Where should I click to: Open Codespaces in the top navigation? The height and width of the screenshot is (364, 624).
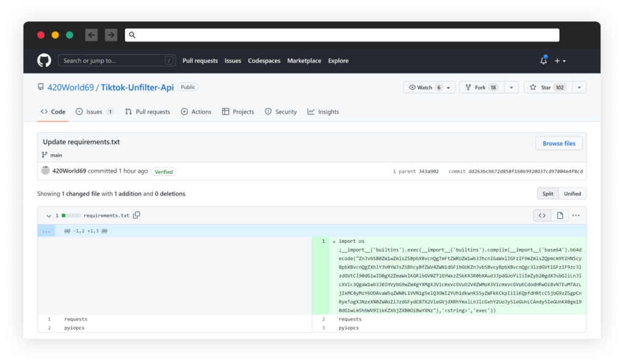[x=264, y=61]
